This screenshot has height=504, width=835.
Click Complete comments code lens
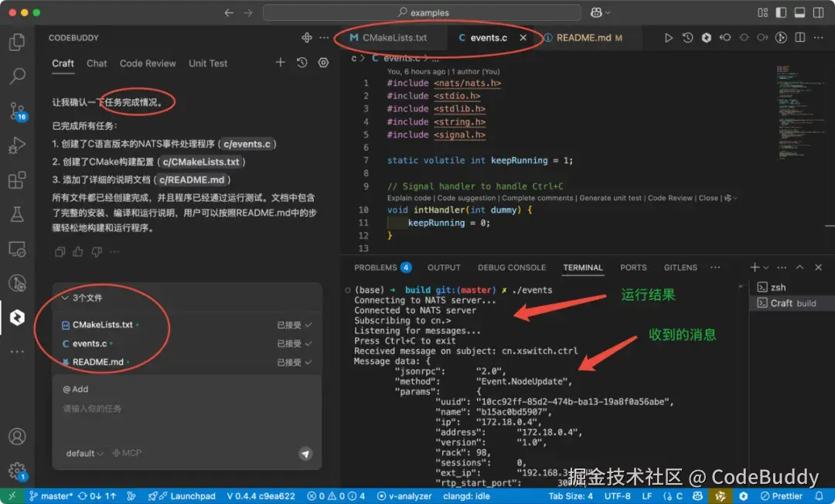tap(537, 198)
